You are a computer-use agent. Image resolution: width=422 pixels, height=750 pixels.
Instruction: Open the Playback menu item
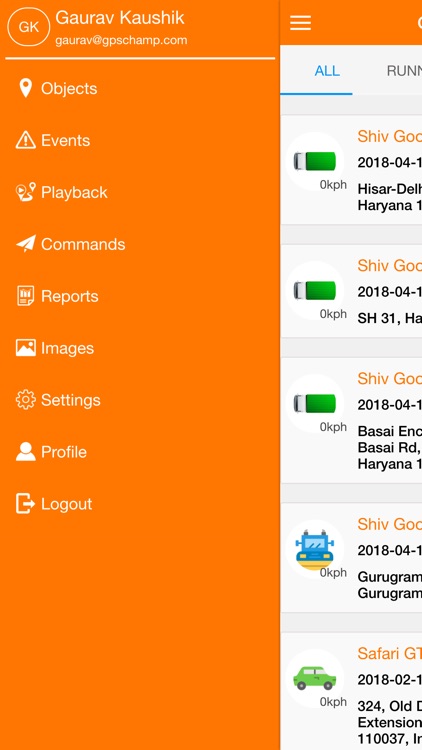140,192
